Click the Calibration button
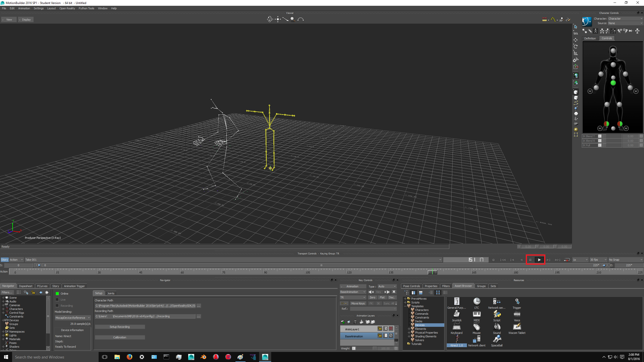The image size is (644, 362). (119, 337)
